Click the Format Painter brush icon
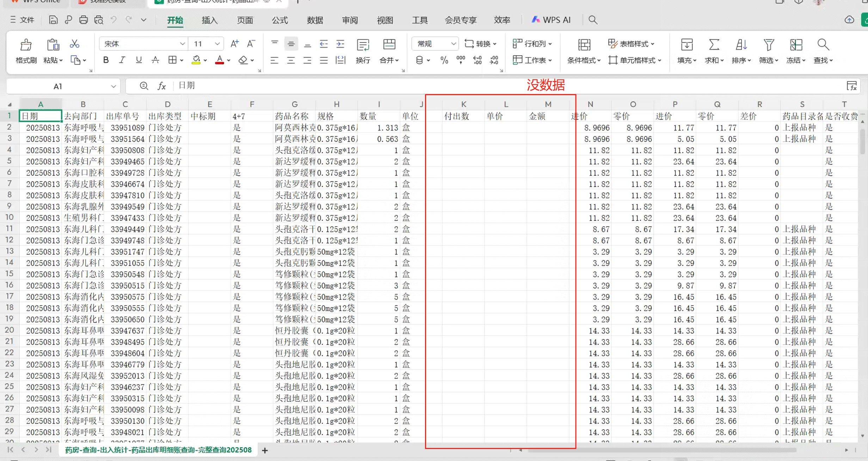 [26, 45]
